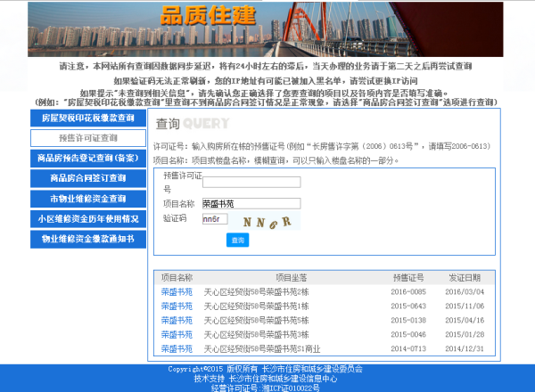Select 预售许可证查询 in left menu

click(87, 138)
